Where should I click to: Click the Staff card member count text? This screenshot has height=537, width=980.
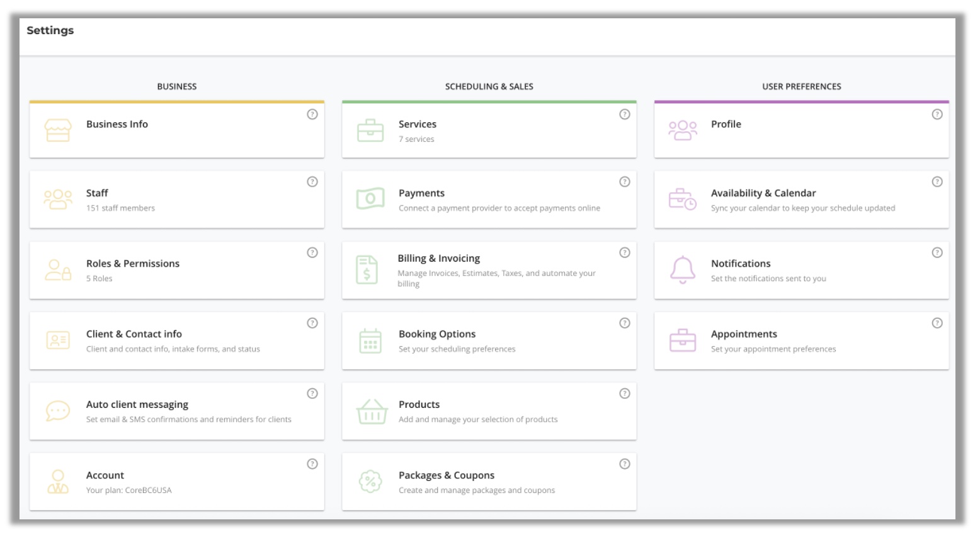[x=120, y=208]
